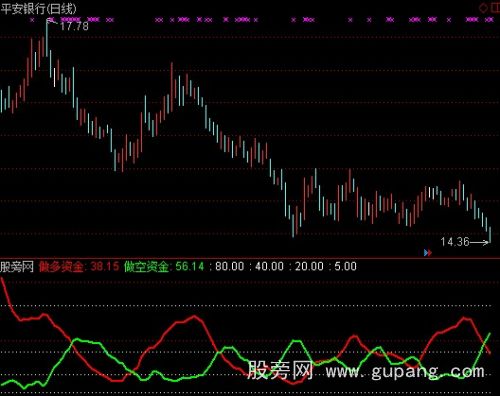Click the tall candlestick at the 17.78 peak

47,38
